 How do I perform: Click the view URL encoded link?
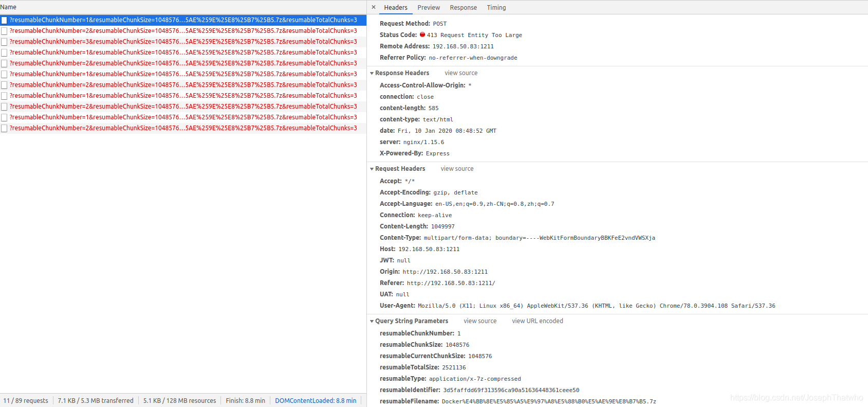pyautogui.click(x=538, y=321)
